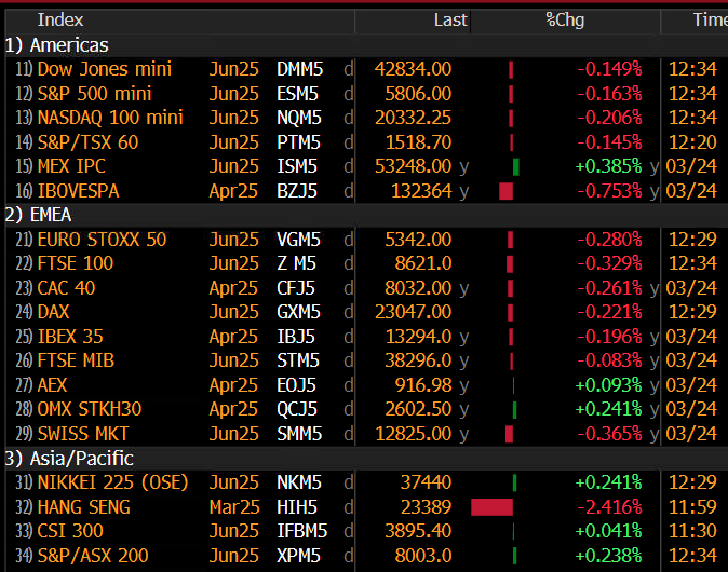Screen dimensions: 728x572
Task: Select the MEX IPC index
Action: [71, 166]
